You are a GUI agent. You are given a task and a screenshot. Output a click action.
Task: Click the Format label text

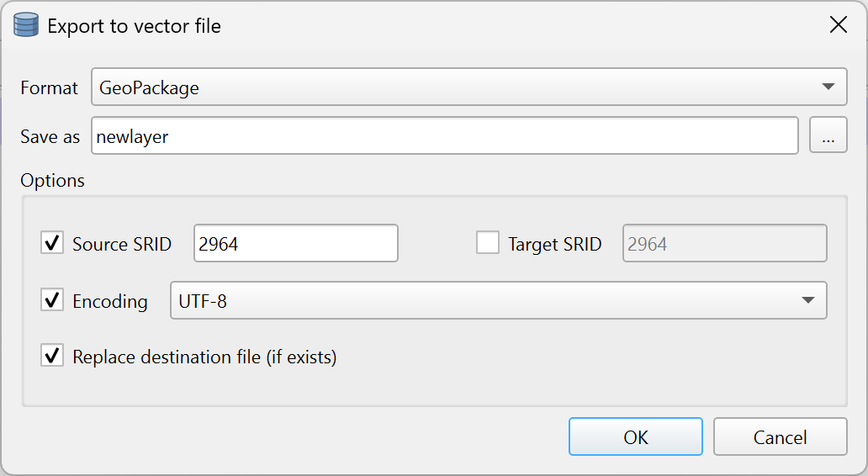click(x=49, y=87)
